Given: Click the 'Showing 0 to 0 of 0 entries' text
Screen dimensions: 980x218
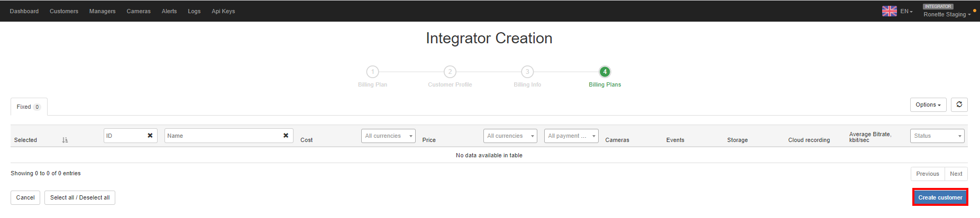Looking at the screenshot, I should click(45, 173).
